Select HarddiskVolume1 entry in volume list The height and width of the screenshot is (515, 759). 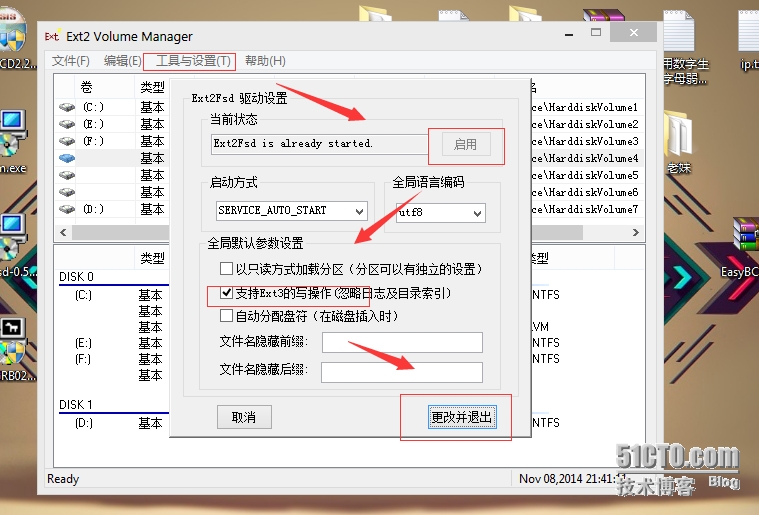coord(585,107)
